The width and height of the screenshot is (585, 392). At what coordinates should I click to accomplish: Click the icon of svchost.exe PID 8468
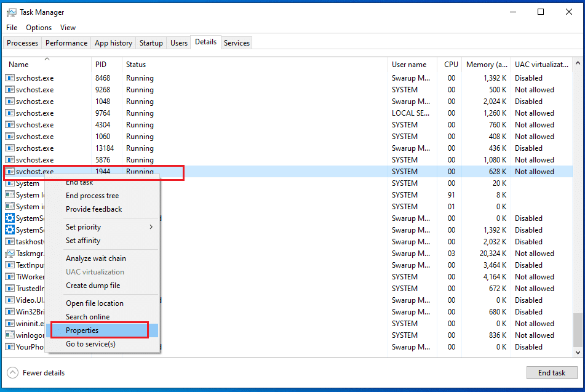(10, 78)
